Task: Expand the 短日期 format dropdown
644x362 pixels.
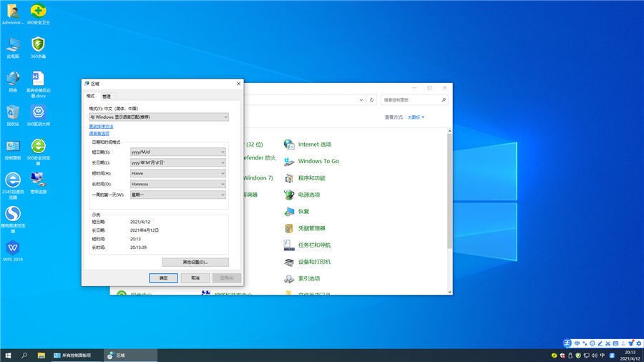Action: (178, 152)
